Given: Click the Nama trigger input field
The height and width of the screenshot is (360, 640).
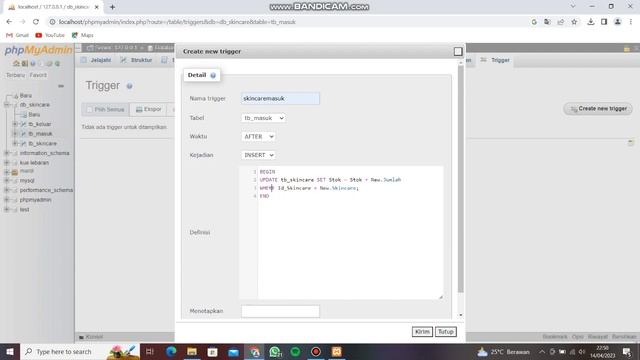Looking at the screenshot, I should [x=280, y=98].
